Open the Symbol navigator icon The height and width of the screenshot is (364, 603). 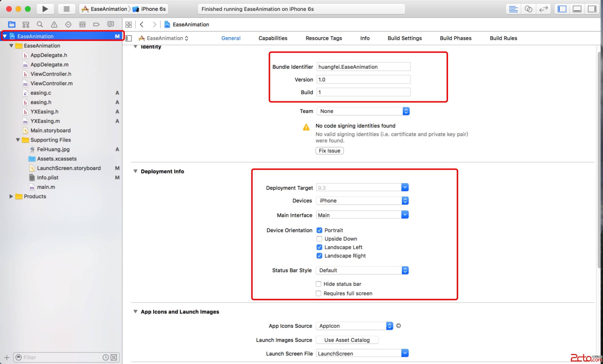[26, 24]
